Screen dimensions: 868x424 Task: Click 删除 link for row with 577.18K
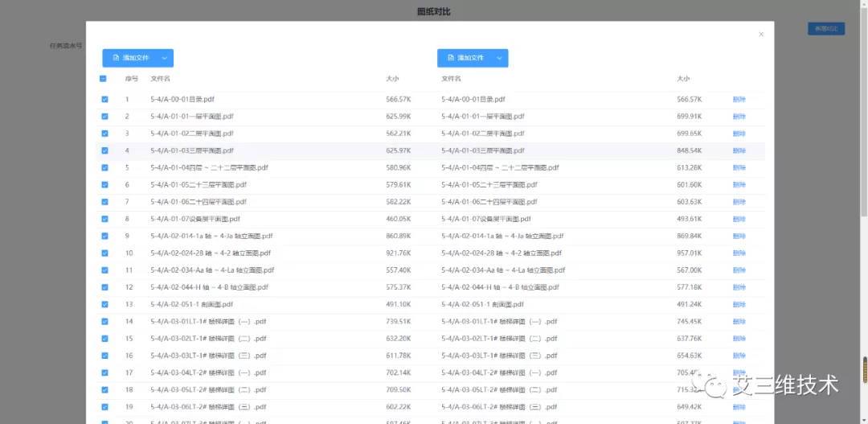[x=739, y=288]
